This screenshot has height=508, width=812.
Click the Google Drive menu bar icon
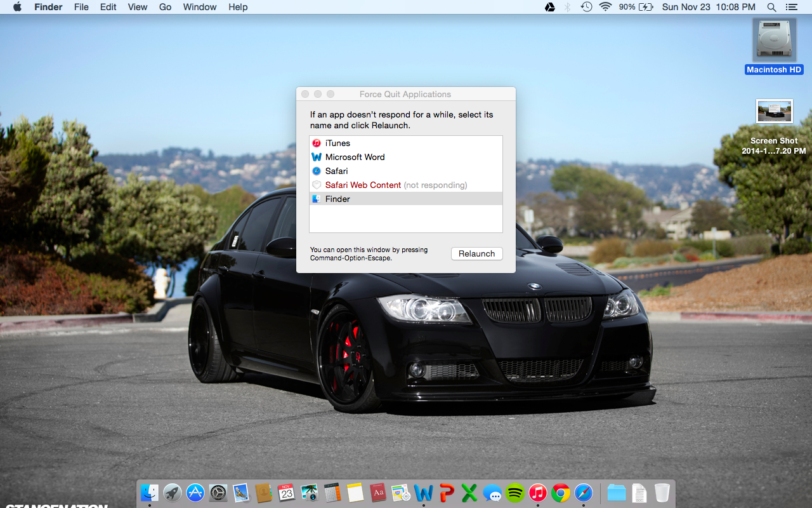coord(550,7)
